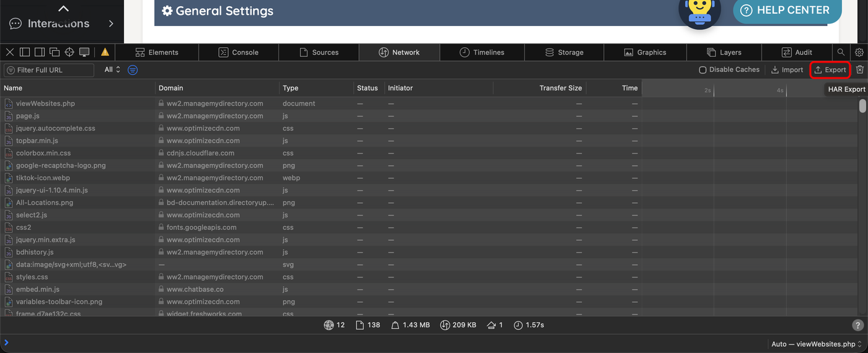
Task: Select the data:image/svg+xml row
Action: pyautogui.click(x=429, y=264)
